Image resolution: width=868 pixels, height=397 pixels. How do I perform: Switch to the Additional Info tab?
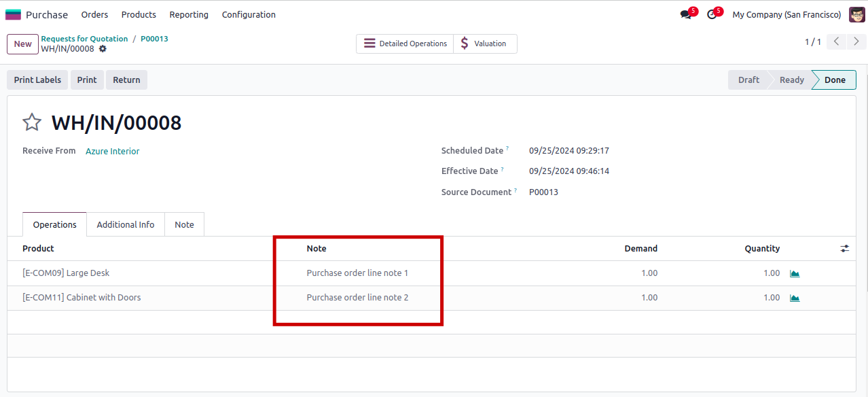(125, 225)
